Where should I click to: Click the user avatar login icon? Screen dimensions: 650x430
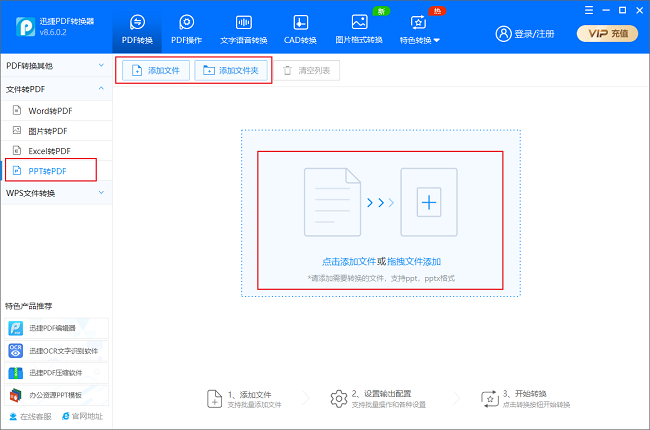coord(503,34)
